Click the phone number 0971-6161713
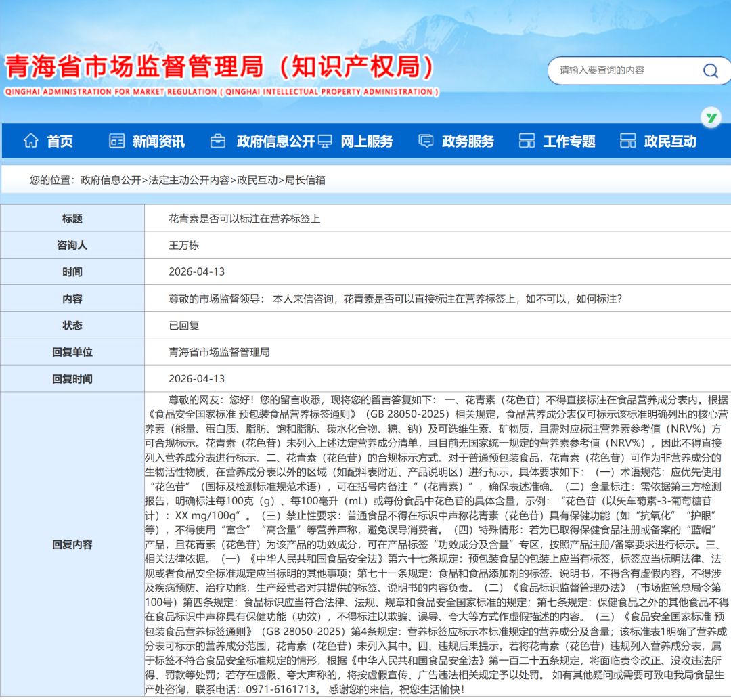This screenshot has width=731, height=700. 282,689
